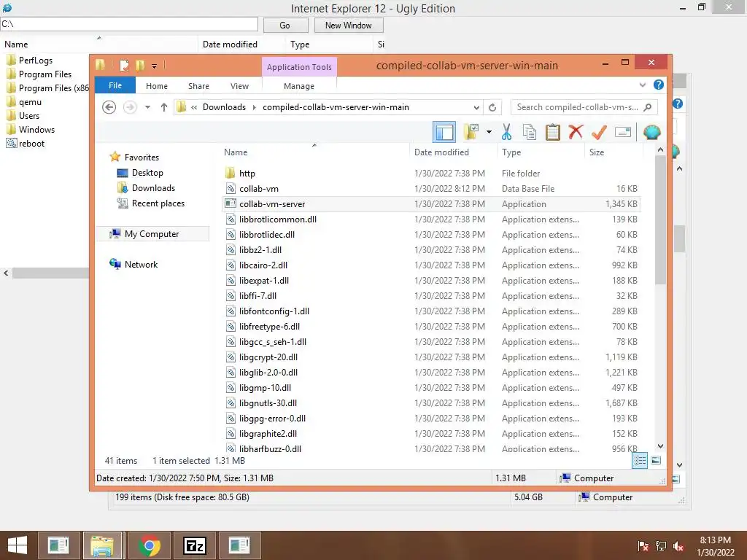The width and height of the screenshot is (747, 560).
Task: Click the scissors Cut icon
Action: point(506,132)
